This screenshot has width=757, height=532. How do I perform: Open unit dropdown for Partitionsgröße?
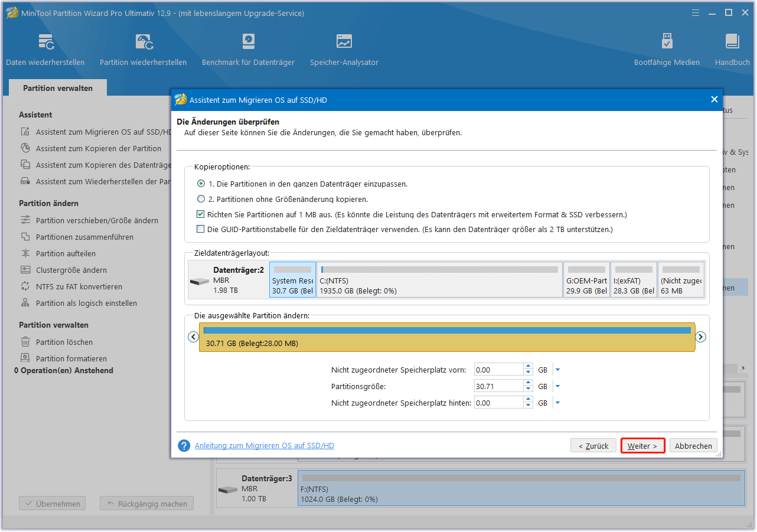coord(557,387)
